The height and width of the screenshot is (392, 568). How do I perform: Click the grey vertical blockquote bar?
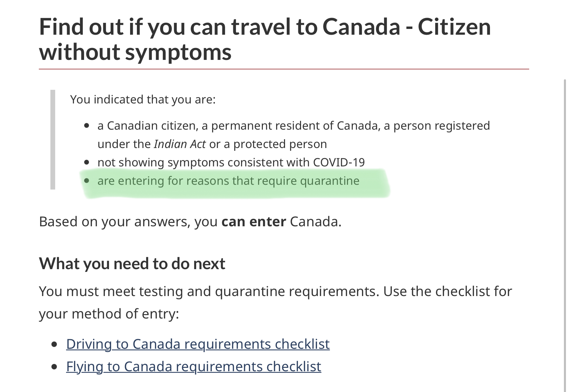53,140
